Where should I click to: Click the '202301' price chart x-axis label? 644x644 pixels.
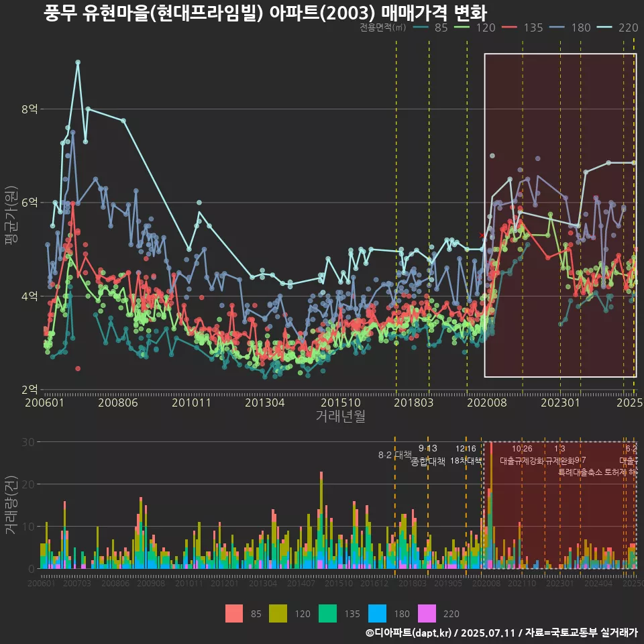pos(560,402)
